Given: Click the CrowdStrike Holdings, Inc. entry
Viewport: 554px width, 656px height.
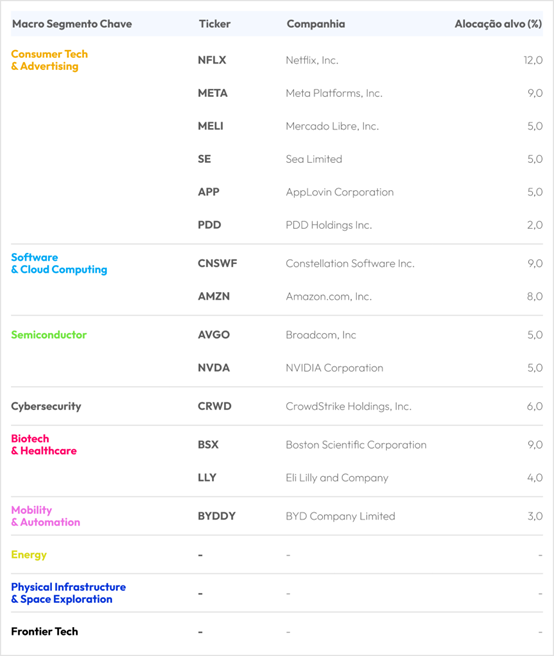Looking at the screenshot, I should [x=349, y=406].
